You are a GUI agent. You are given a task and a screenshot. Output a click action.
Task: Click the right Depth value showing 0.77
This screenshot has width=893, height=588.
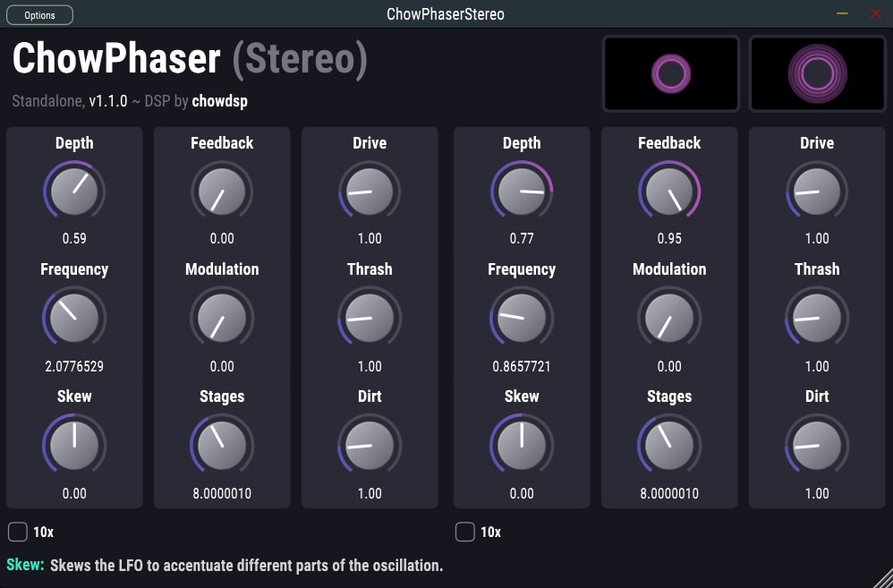(522, 238)
